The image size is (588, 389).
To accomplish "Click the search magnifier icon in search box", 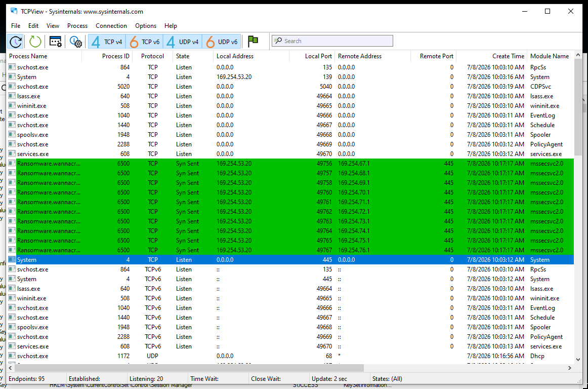I will pos(278,41).
